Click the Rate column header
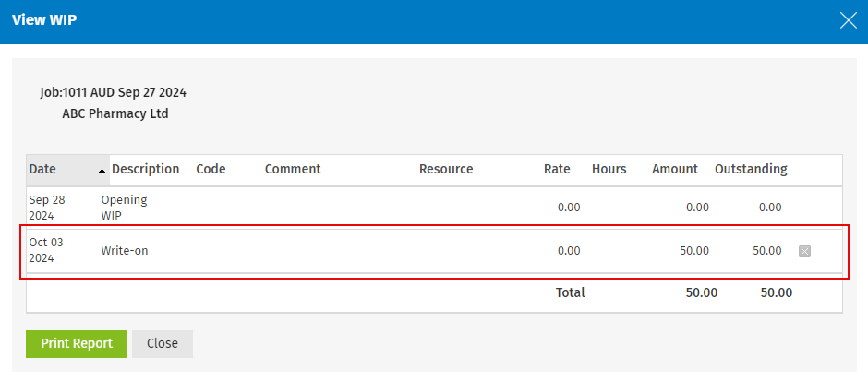 [x=557, y=169]
